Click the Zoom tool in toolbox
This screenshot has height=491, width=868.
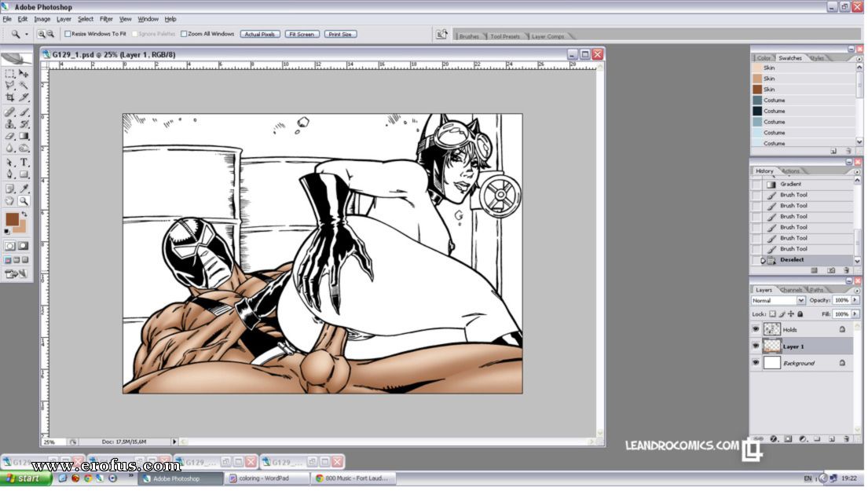[x=24, y=201]
